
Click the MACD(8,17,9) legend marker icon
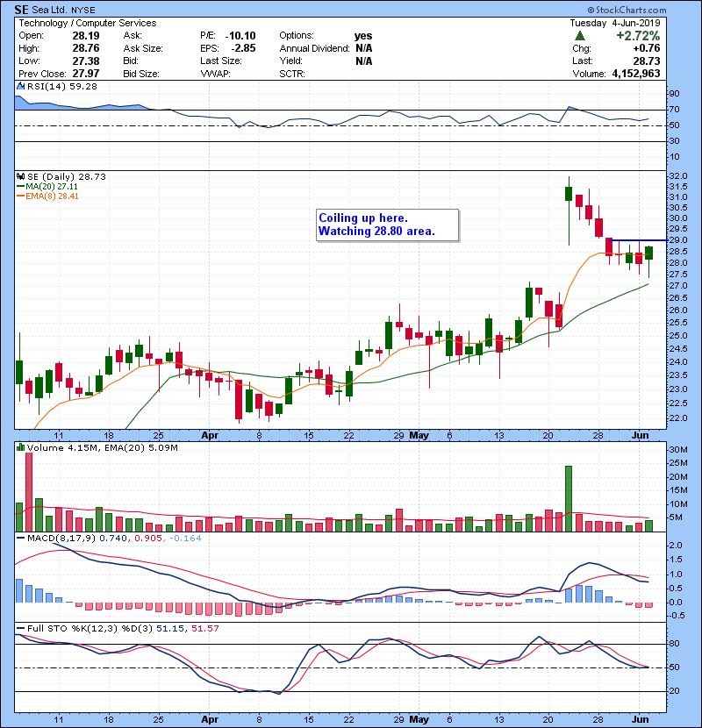(x=19, y=537)
